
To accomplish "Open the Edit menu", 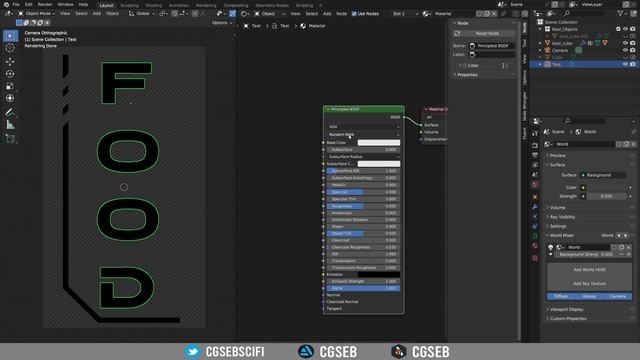I will point(29,4).
